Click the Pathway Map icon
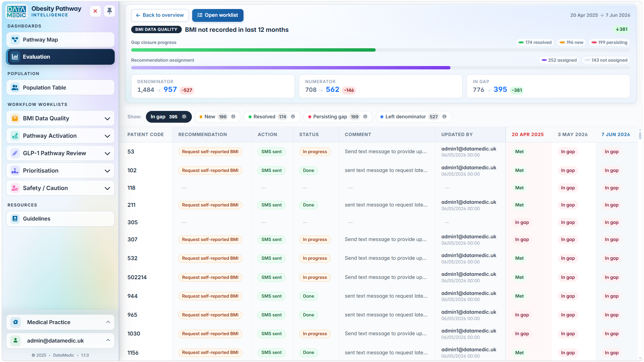 [15, 40]
